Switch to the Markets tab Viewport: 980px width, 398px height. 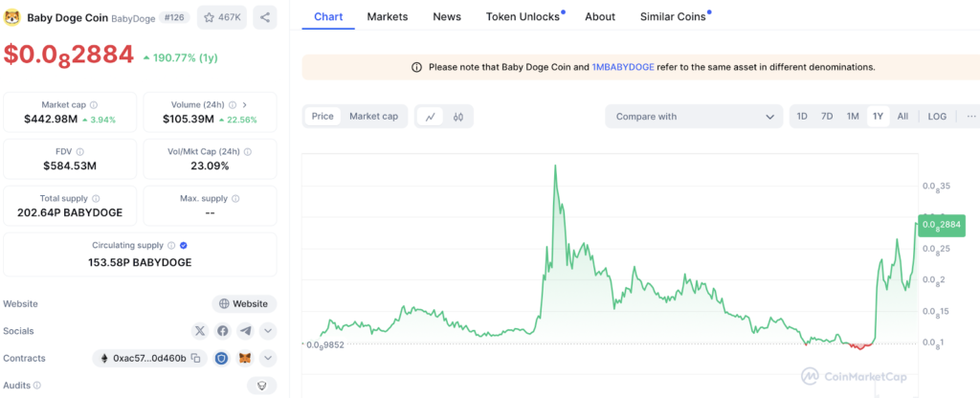pos(388,17)
